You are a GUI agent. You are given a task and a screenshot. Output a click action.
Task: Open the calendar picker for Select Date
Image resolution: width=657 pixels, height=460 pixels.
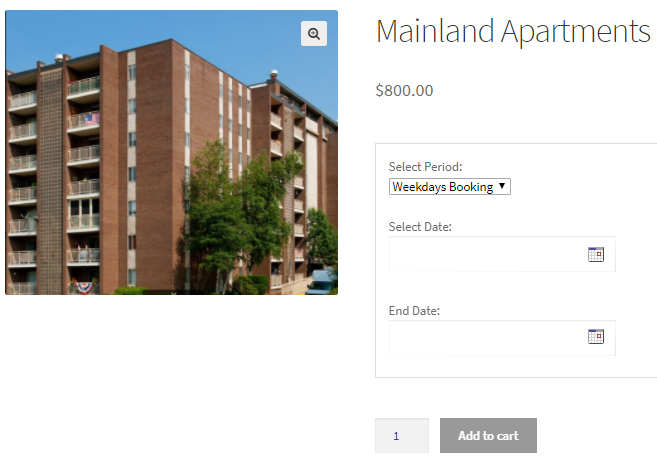(x=595, y=254)
